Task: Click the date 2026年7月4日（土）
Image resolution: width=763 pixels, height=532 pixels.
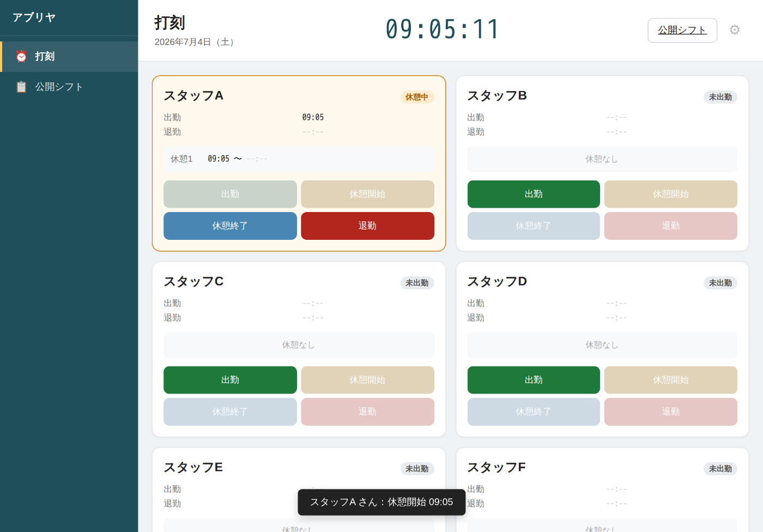Action: [x=196, y=42]
